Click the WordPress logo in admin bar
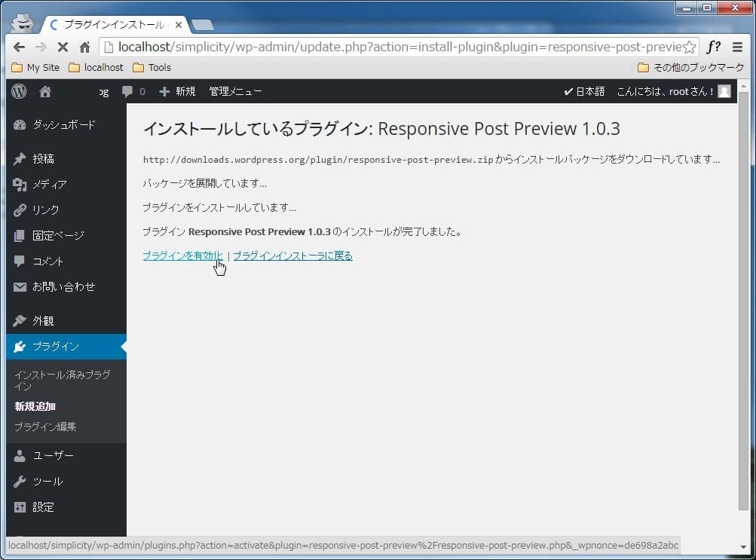756x560 pixels. (x=20, y=91)
